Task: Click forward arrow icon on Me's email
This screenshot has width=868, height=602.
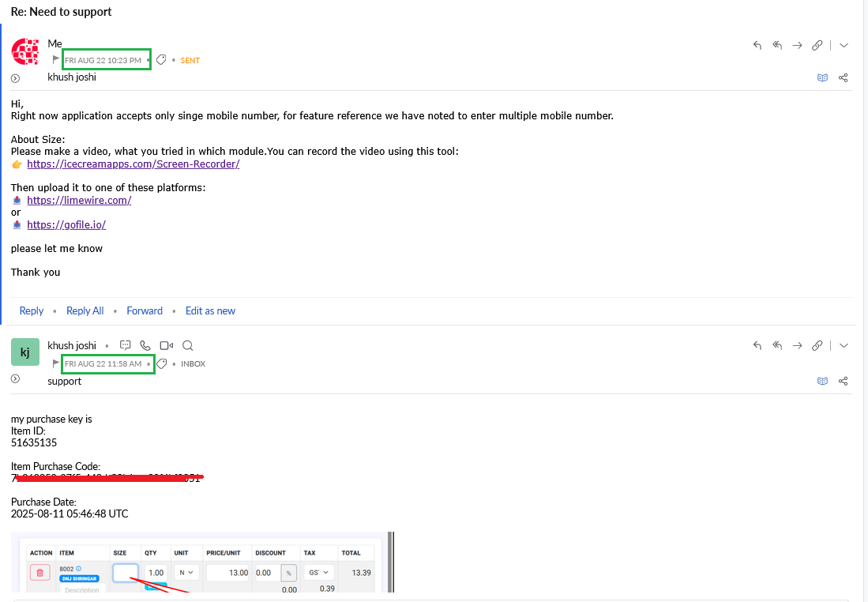Action: tap(797, 45)
